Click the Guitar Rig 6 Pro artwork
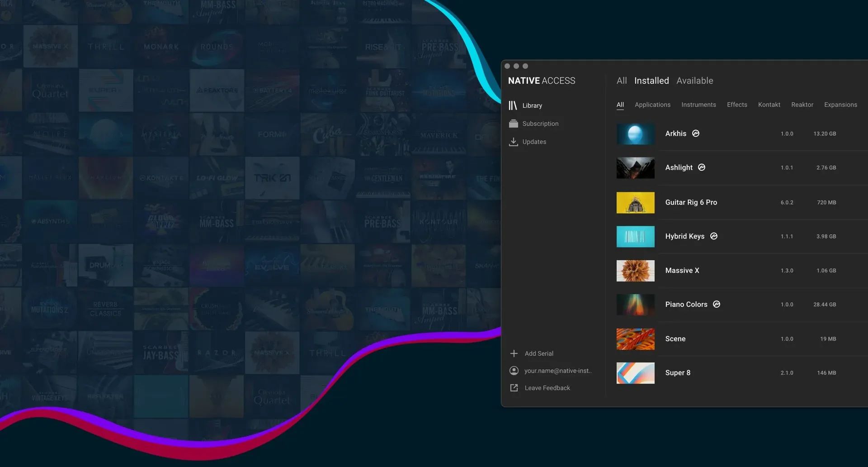 [635, 202]
